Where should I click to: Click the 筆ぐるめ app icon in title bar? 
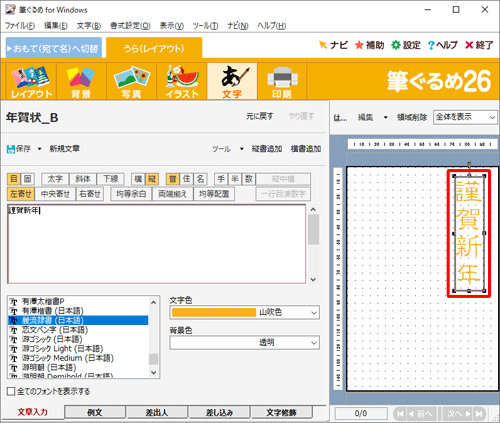click(x=10, y=10)
